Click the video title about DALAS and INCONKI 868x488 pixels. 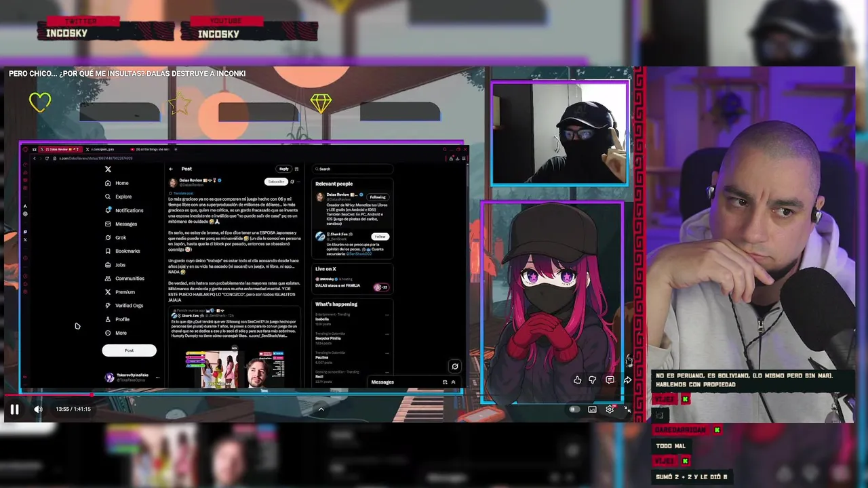pyautogui.click(x=127, y=73)
